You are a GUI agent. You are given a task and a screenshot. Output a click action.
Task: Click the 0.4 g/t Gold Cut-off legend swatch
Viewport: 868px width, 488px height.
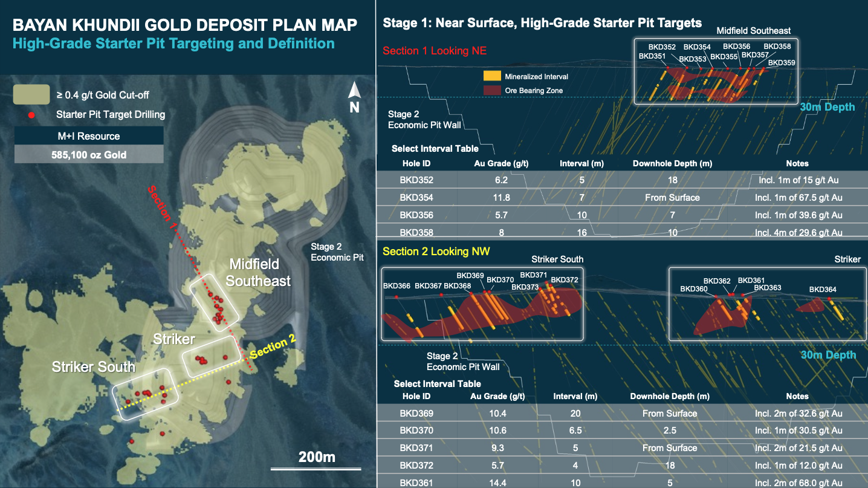(x=31, y=94)
